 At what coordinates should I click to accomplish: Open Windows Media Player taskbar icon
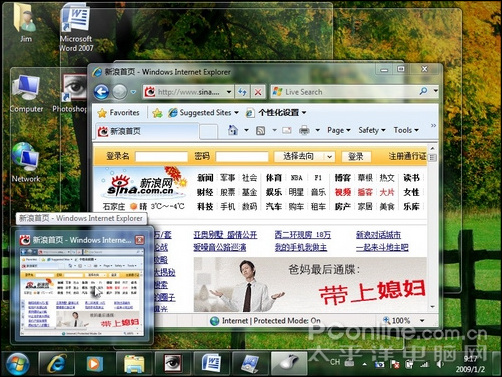pyautogui.click(x=95, y=363)
